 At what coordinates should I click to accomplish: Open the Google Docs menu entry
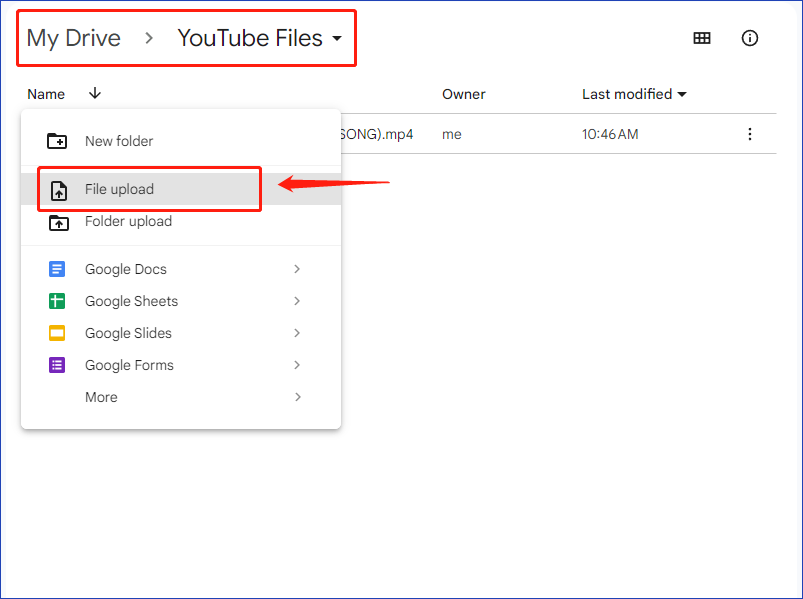pos(181,269)
